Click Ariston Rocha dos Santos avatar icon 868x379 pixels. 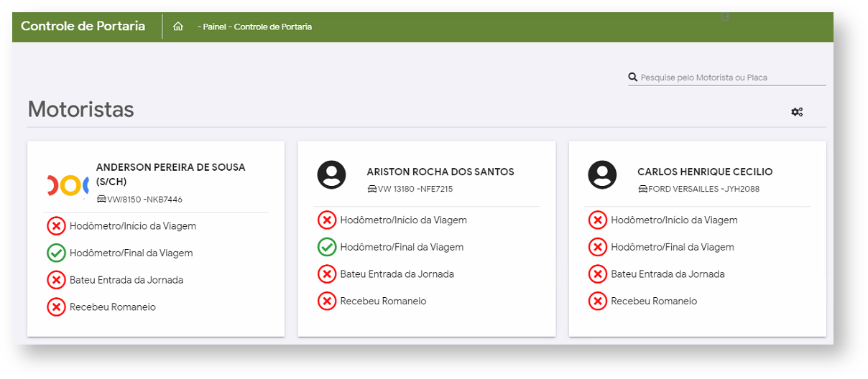tap(332, 174)
